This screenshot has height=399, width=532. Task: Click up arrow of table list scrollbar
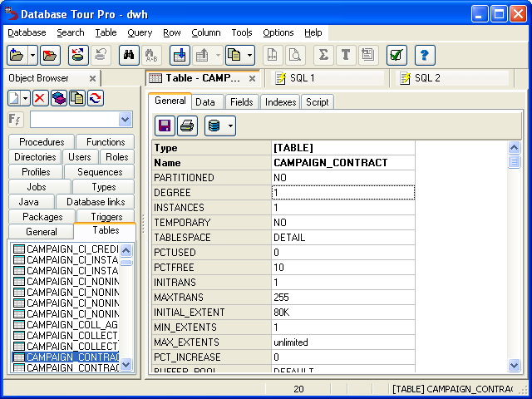pyautogui.click(x=126, y=250)
